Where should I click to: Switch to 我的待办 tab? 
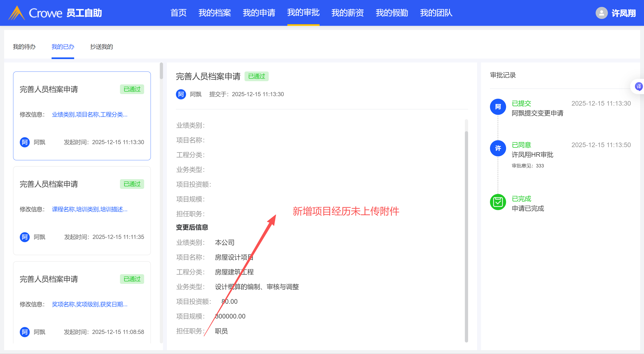coord(24,47)
